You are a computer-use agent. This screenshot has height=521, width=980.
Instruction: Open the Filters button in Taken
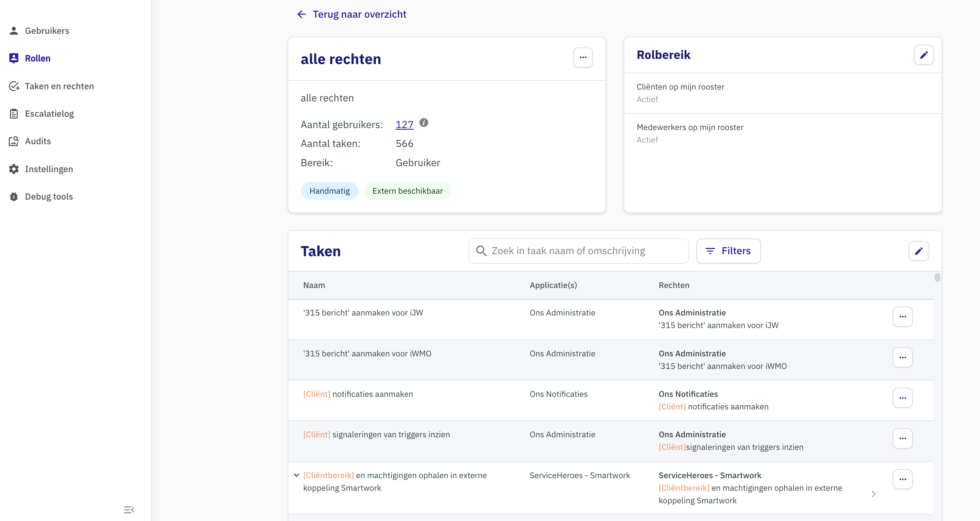coord(728,251)
